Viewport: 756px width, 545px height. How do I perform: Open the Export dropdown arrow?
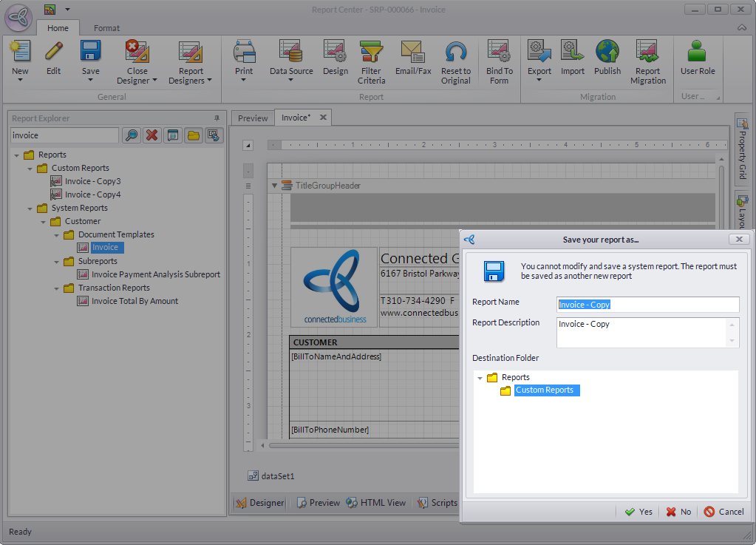539,80
